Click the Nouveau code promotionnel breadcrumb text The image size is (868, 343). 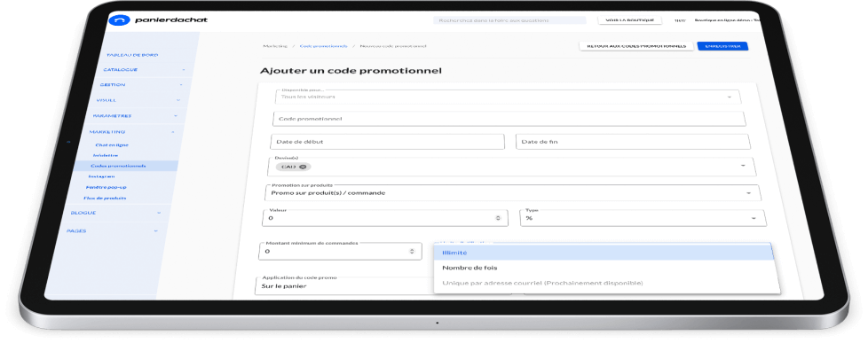(x=393, y=46)
